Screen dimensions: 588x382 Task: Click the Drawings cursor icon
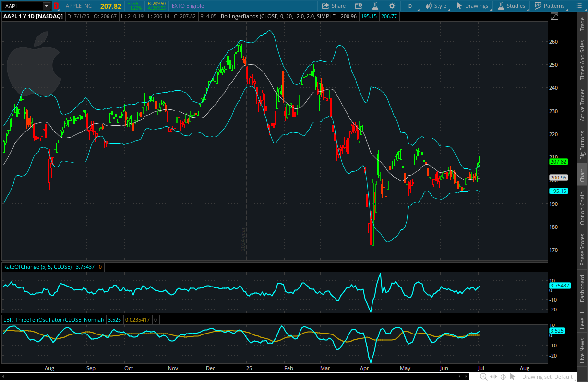459,6
